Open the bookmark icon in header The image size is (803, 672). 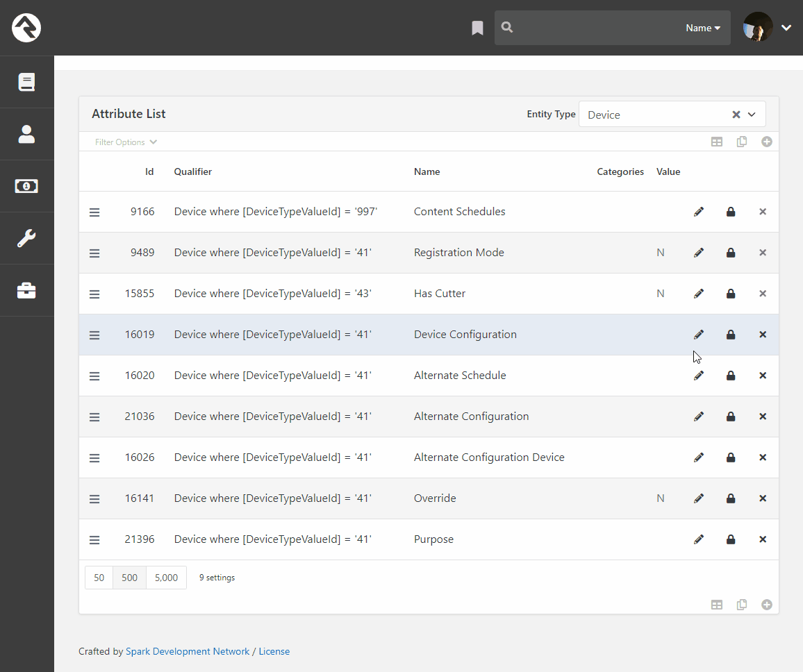pos(477,28)
